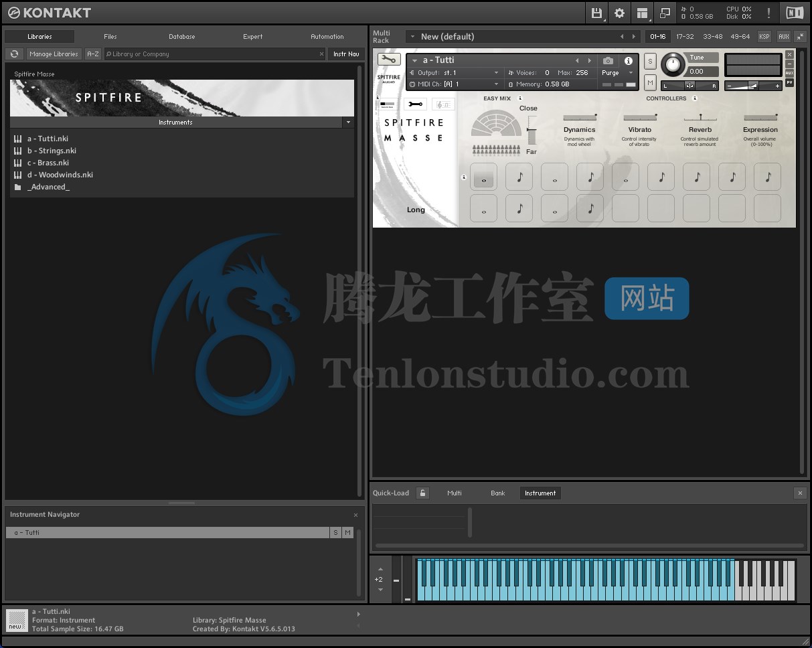812x648 pixels.
Task: Refresh the library browser with the circular arrow icon
Action: 14,54
